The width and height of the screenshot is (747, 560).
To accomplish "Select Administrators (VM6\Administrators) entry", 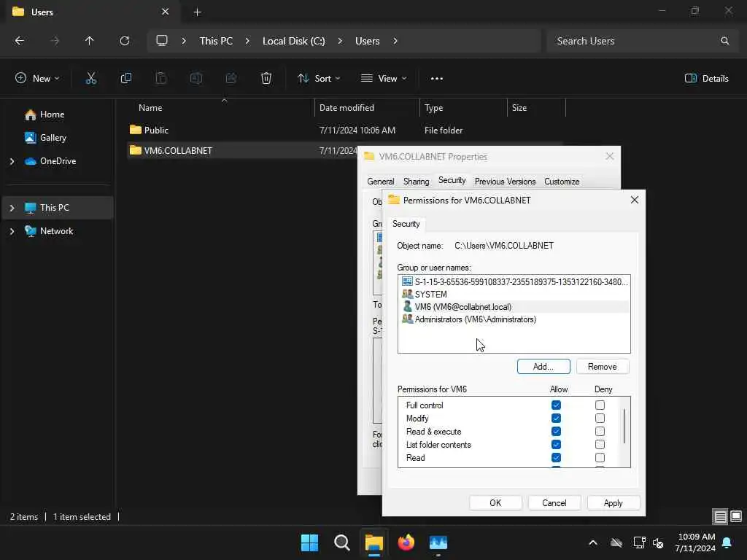I will 514,319.
